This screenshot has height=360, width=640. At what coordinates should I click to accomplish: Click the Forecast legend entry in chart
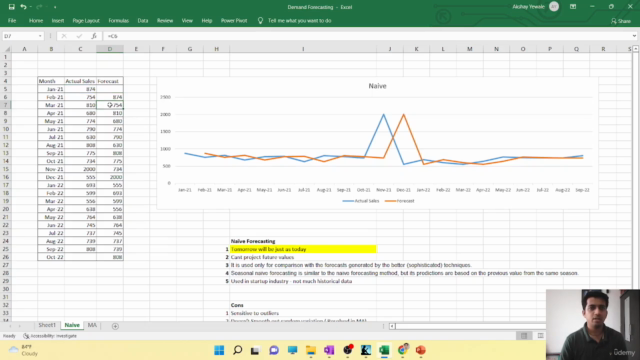coord(400,201)
